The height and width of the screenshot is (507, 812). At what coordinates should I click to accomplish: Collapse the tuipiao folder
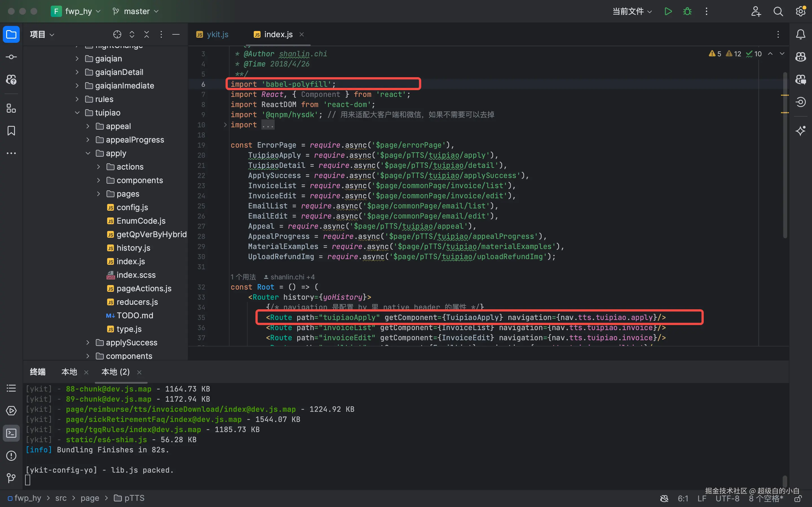click(77, 113)
